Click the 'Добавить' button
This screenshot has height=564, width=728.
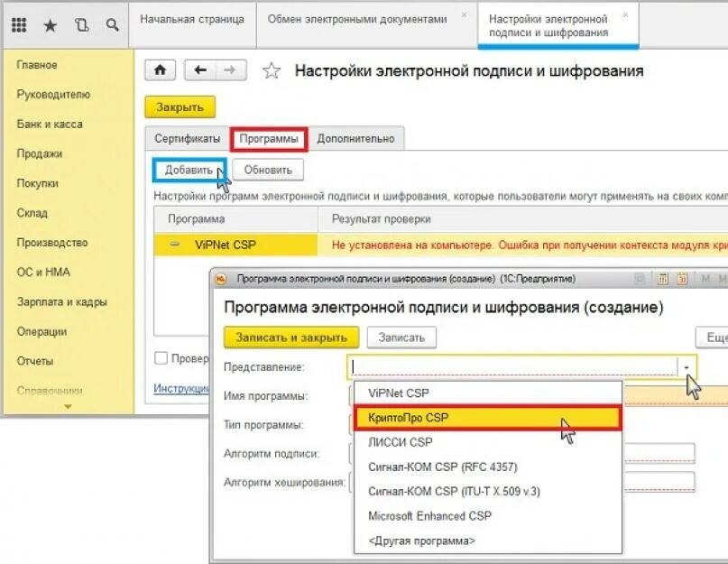[189, 170]
